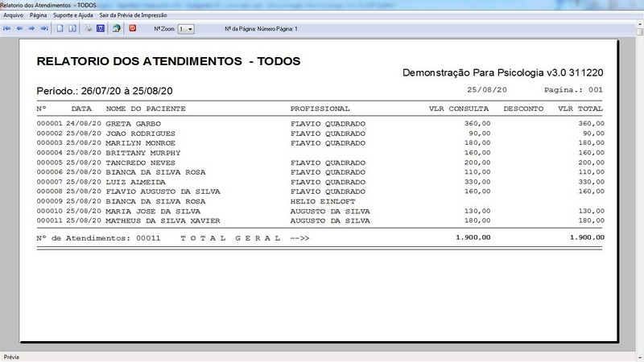The width and height of the screenshot is (644, 362).
Task: Click the Pagina.: 001 label
Action: [x=573, y=90]
